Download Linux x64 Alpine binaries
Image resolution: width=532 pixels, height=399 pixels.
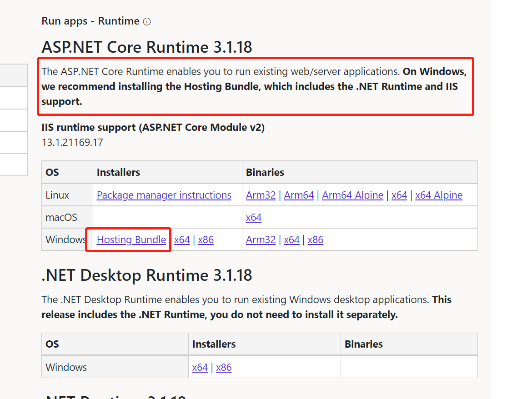(x=439, y=195)
